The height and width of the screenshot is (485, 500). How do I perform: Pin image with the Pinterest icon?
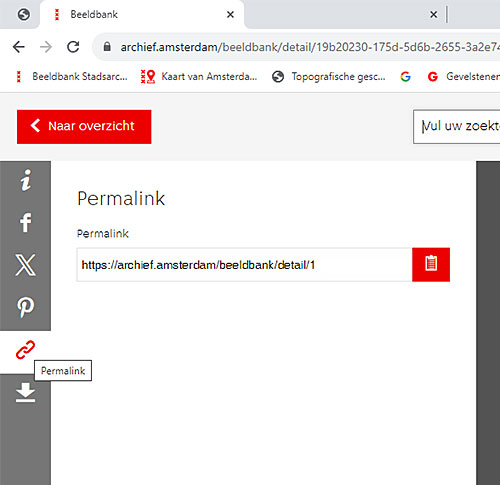(25, 307)
